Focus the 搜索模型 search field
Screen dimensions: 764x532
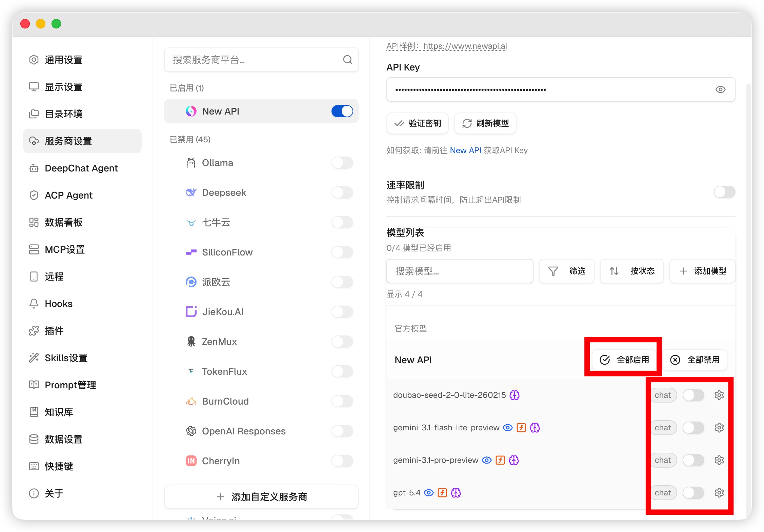coord(460,271)
